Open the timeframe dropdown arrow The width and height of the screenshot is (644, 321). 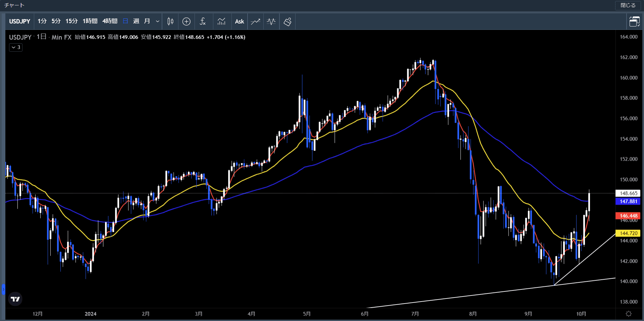click(157, 21)
